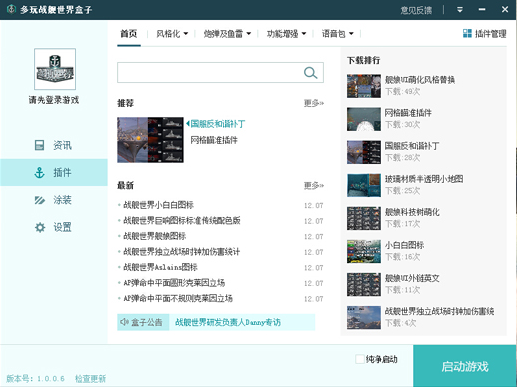The image size is (517, 387).
Task: Click the 启动游戏 launch button
Action: [465, 366]
